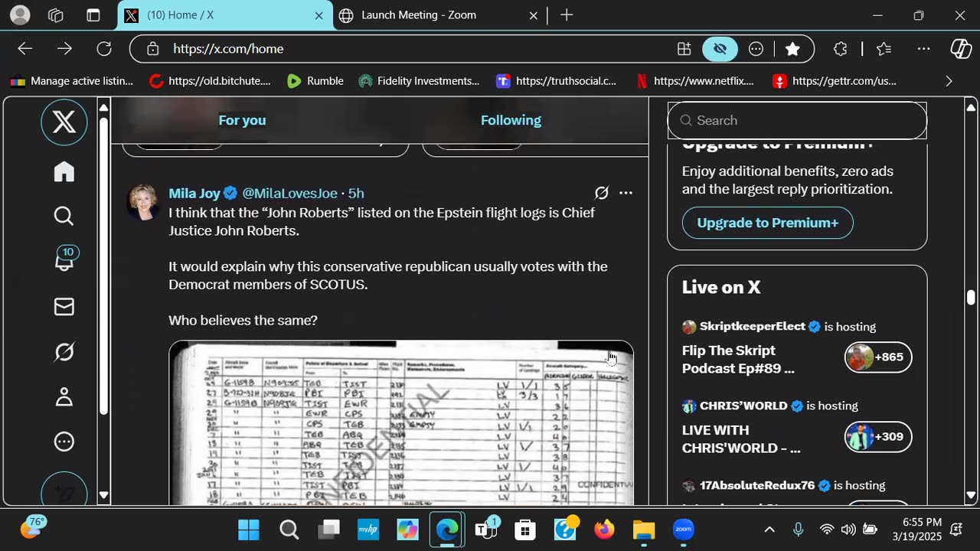This screenshot has height=551, width=980.
Task: Open Copilot icon in browser toolbar
Action: point(961,49)
